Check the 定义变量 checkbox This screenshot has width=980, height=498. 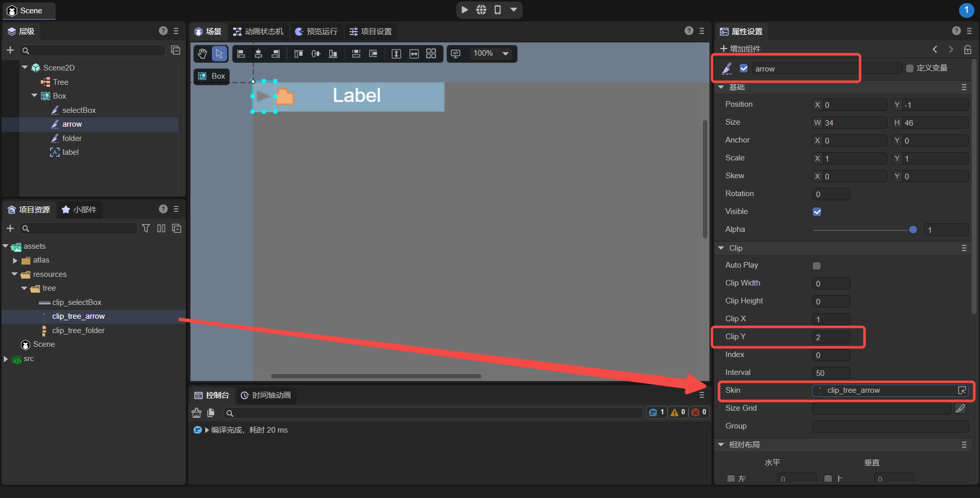click(x=910, y=68)
